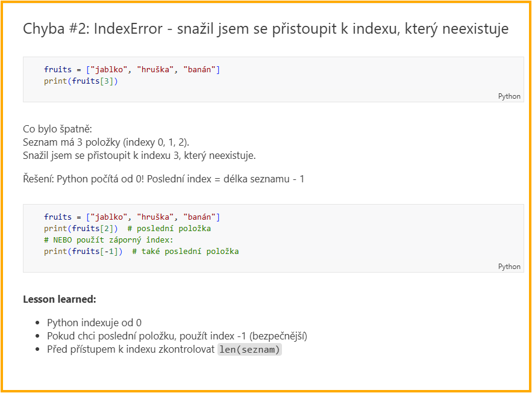This screenshot has width=532, height=393.
Task: Click the word "hruška" in first code block
Action: (x=155, y=69)
